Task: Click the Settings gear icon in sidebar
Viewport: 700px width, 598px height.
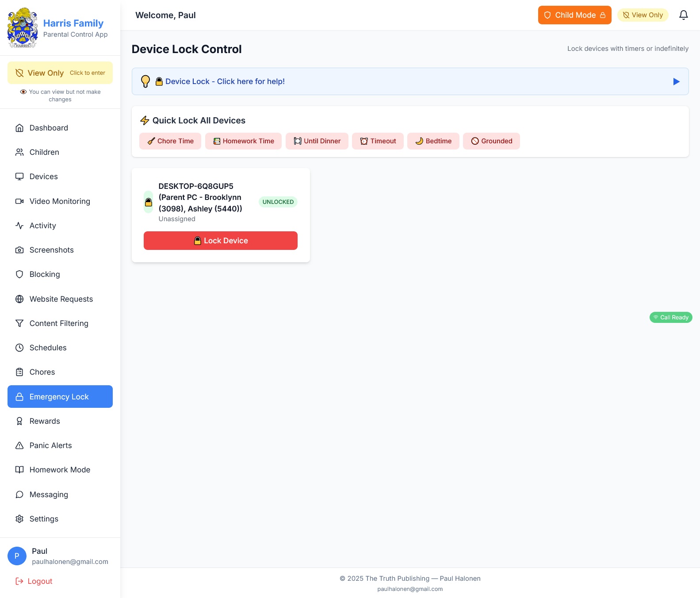Action: 19,519
